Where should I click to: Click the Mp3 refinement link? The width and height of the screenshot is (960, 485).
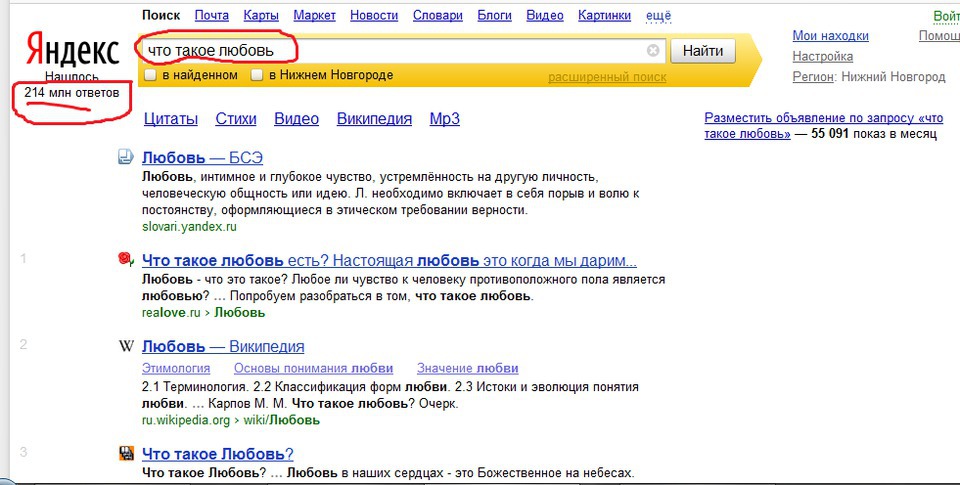(444, 119)
